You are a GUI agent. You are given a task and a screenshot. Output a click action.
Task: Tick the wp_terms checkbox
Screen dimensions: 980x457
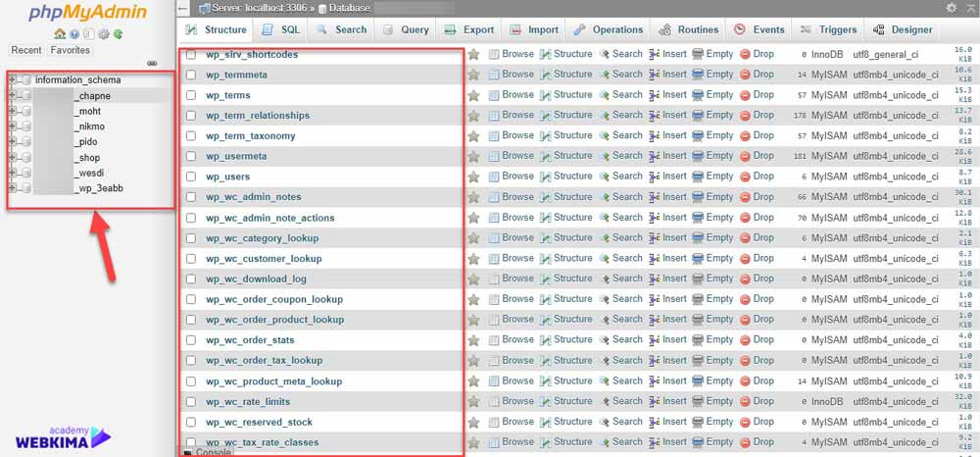point(191,96)
